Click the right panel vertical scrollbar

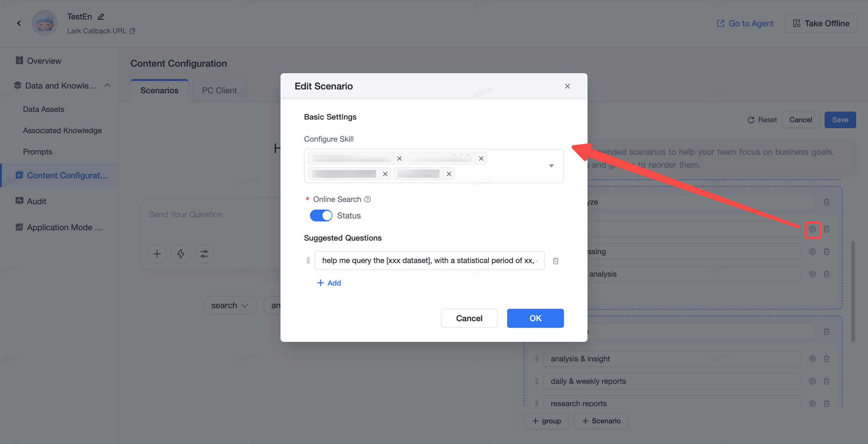(853, 291)
